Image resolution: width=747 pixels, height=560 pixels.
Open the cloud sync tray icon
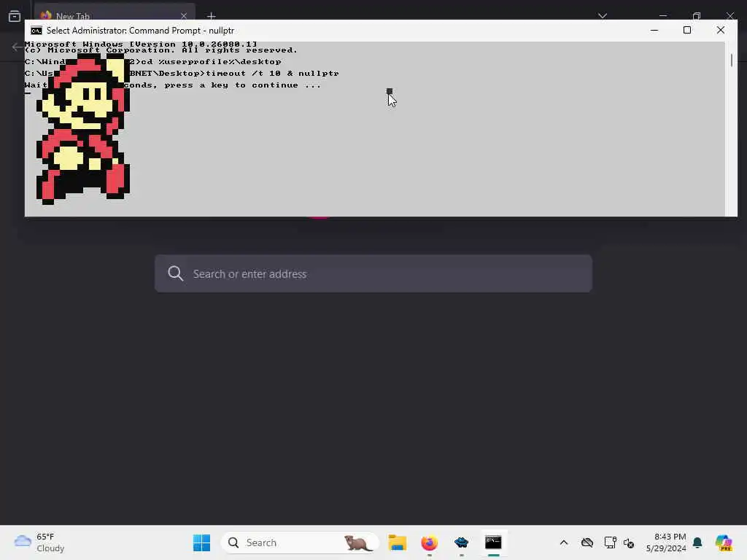[587, 542]
